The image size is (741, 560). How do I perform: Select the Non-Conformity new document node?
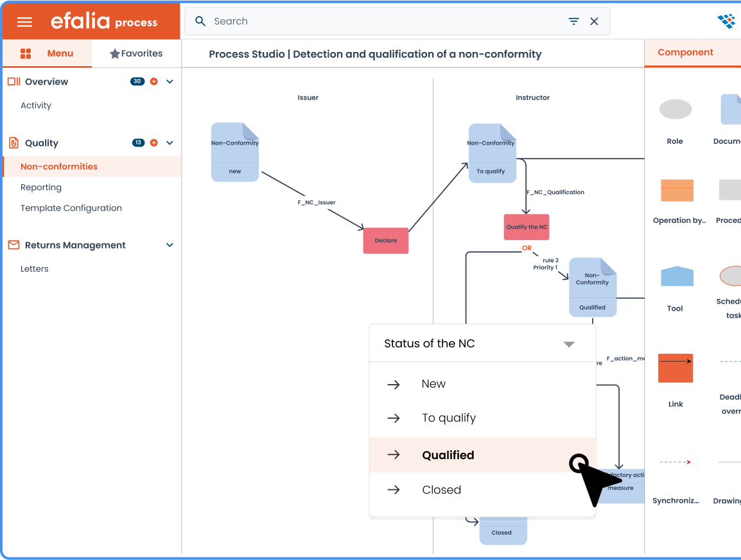(x=235, y=152)
